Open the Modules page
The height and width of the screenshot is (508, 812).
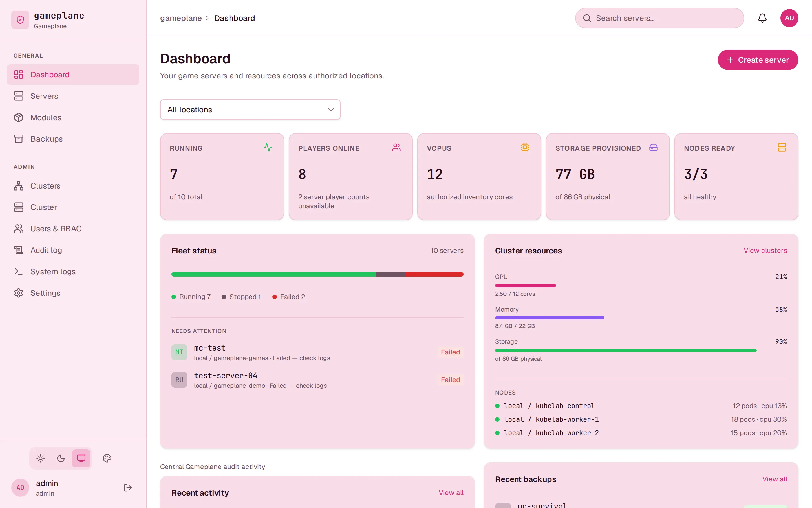[73, 118]
